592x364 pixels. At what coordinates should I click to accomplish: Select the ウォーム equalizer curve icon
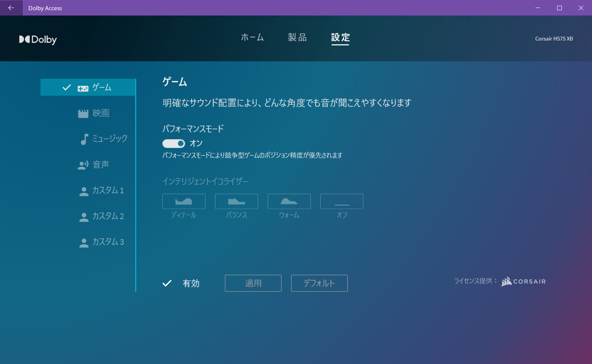(289, 201)
